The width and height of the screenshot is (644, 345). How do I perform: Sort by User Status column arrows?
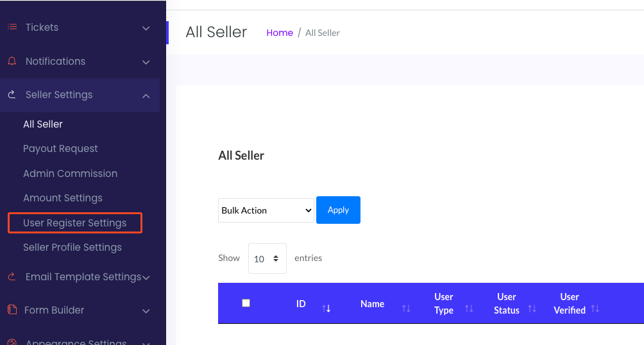point(532,308)
